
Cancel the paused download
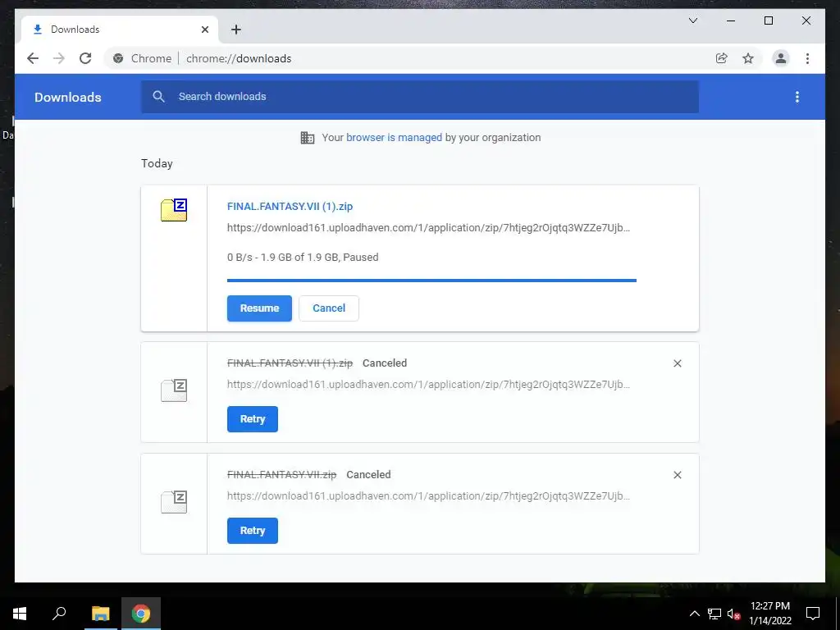329,308
